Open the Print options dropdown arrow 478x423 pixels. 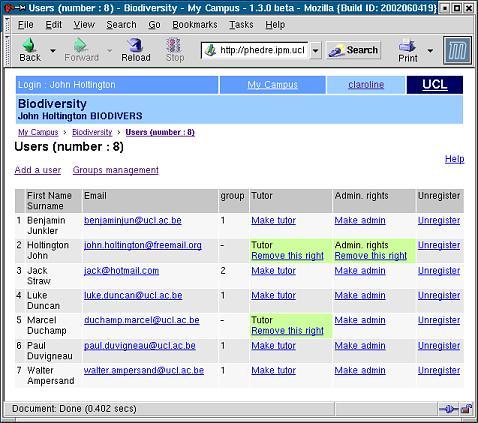click(430, 51)
